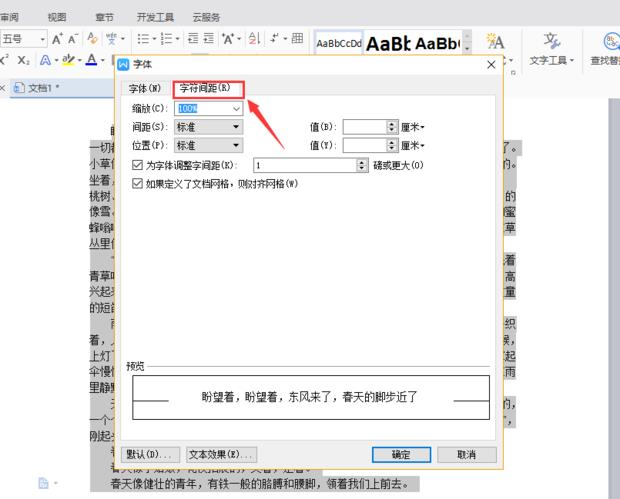This screenshot has width=620, height=499.
Task: Click the show paragraph marks icon
Action: click(274, 38)
